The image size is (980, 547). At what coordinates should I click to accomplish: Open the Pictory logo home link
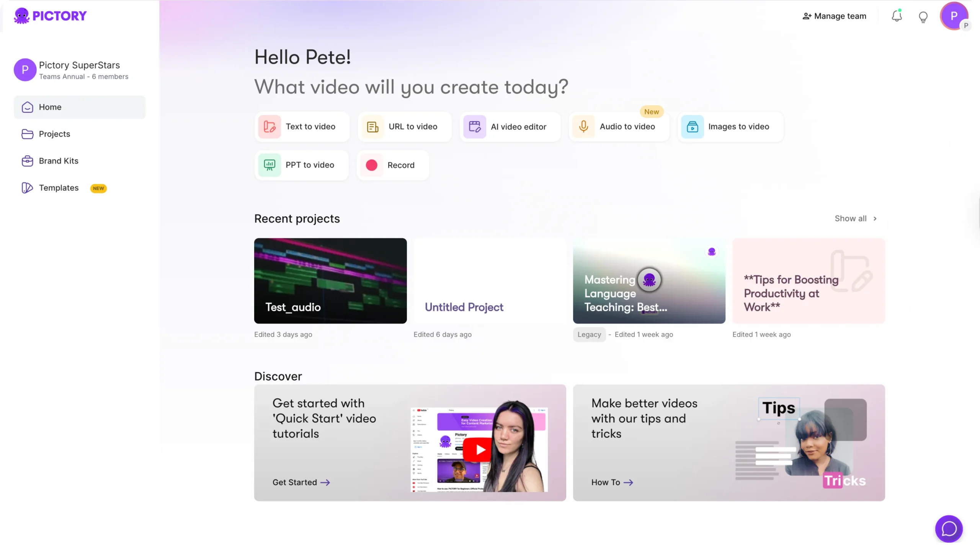(x=51, y=16)
